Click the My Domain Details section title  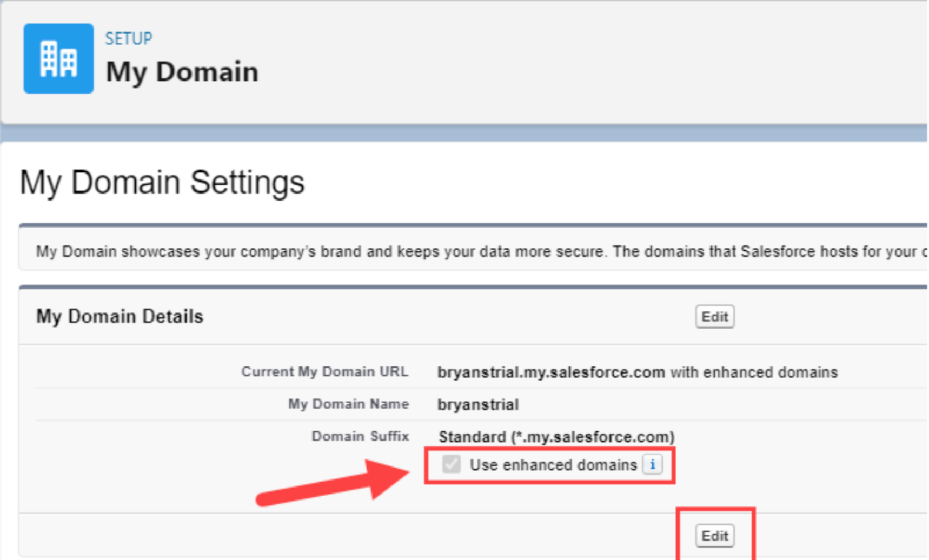click(120, 316)
